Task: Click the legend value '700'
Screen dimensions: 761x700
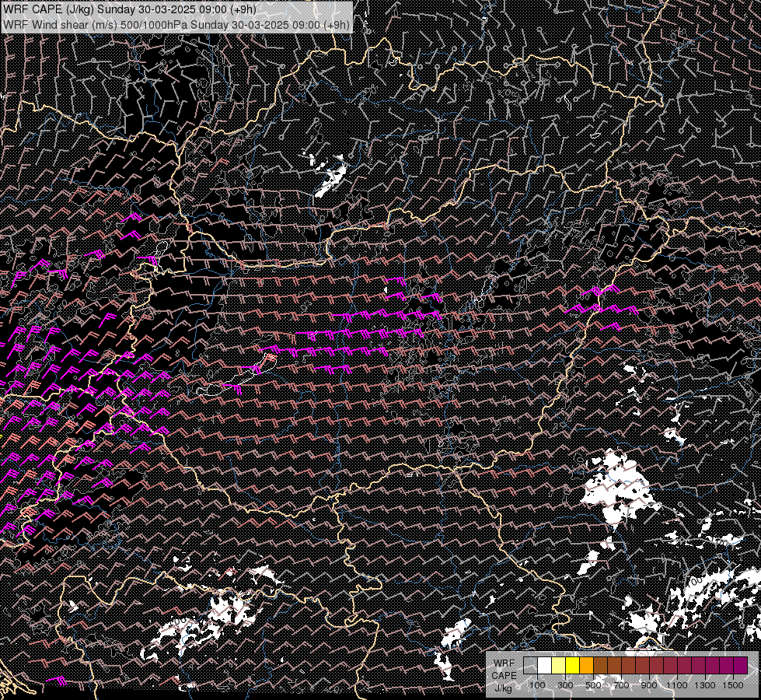Action: click(x=621, y=685)
